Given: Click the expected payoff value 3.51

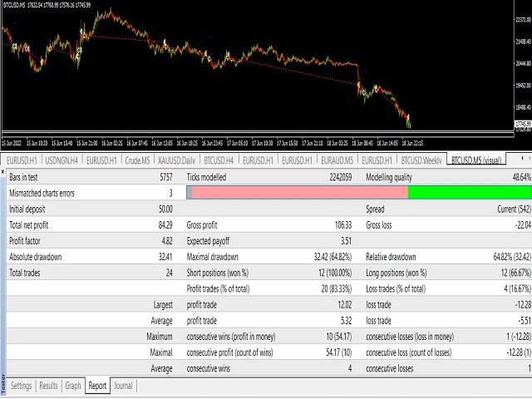Looking at the screenshot, I should point(347,241).
